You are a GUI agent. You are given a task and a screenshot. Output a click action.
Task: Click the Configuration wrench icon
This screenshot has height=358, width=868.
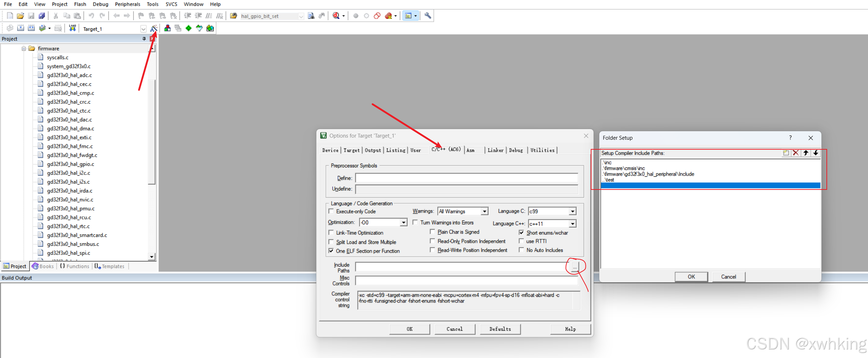tap(428, 16)
